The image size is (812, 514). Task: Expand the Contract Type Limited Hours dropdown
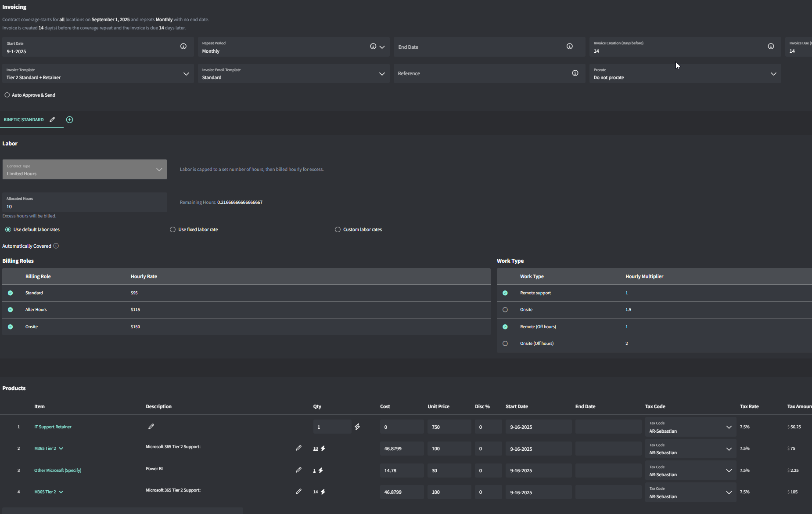[x=85, y=169]
